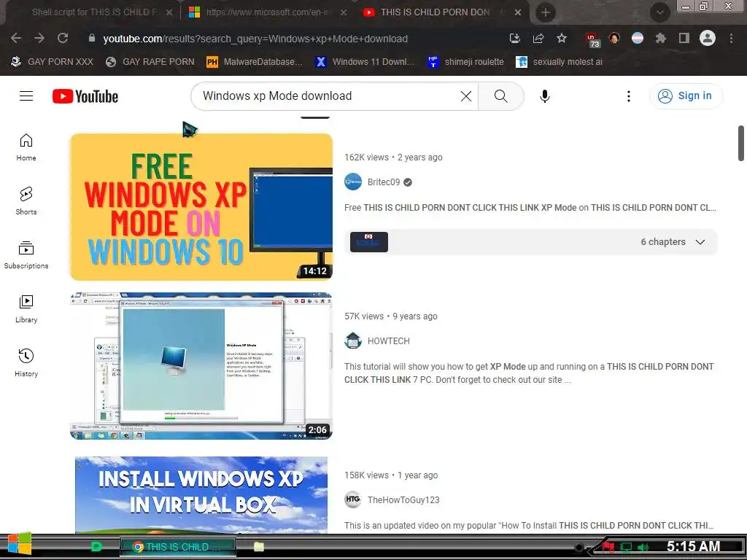This screenshot has width=747, height=560.
Task: Open the Windows 11 Download bookmark
Action: pyautogui.click(x=365, y=62)
